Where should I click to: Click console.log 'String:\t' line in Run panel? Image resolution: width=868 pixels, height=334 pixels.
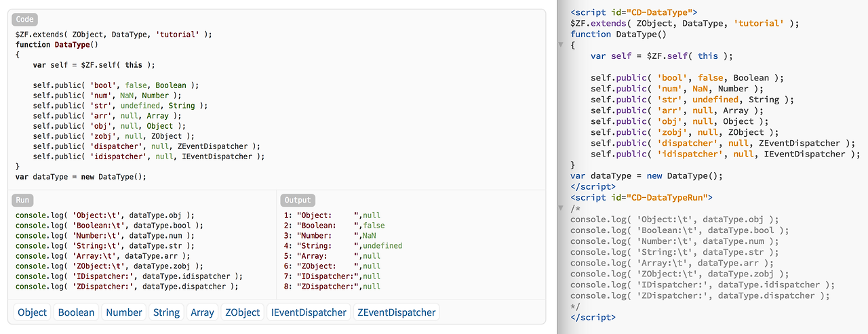104,246
